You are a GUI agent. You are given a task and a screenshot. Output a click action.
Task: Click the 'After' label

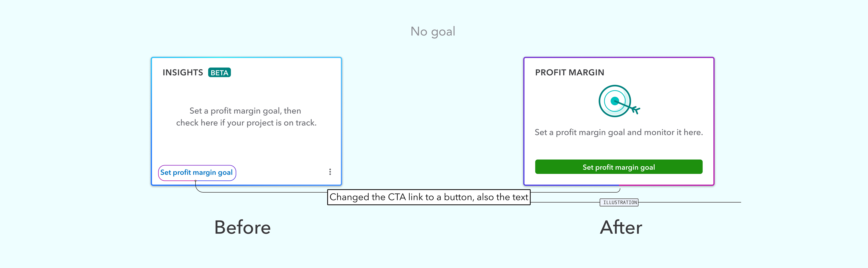621,227
